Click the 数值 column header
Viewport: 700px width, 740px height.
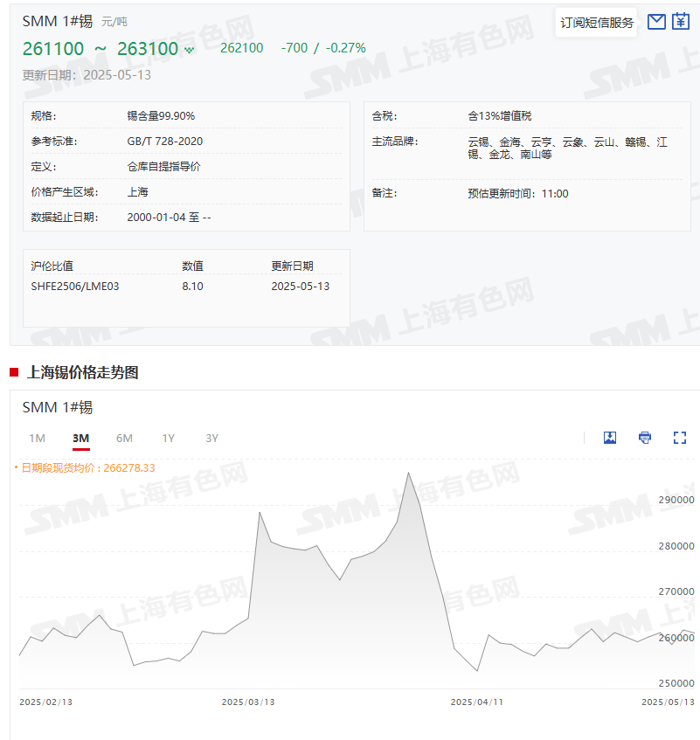[x=192, y=266]
